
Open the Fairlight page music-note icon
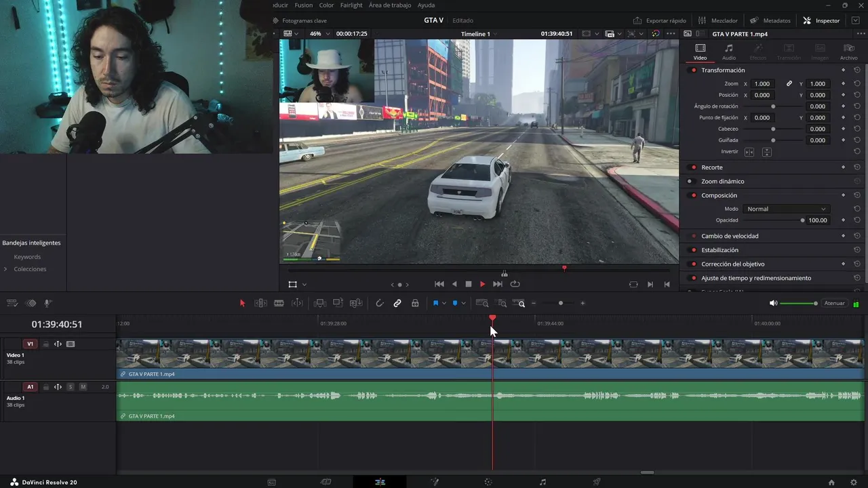[x=542, y=482]
